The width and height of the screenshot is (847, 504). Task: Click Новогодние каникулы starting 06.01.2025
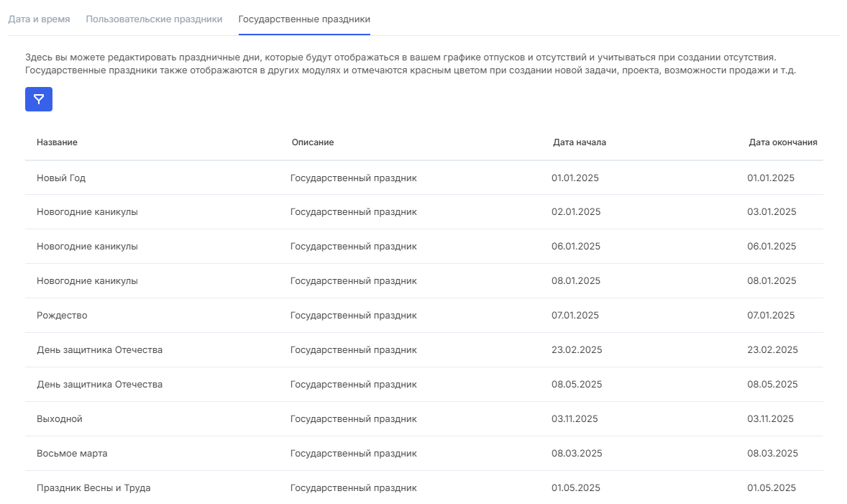87,247
